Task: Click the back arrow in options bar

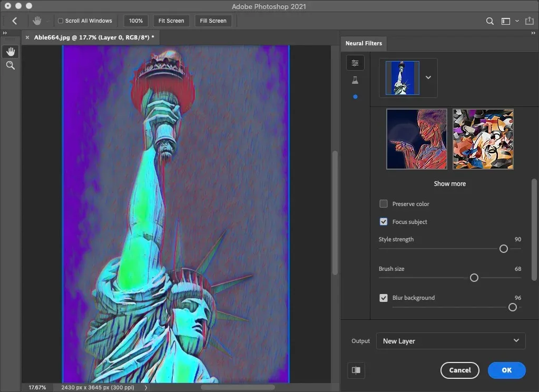Action: tap(14, 21)
